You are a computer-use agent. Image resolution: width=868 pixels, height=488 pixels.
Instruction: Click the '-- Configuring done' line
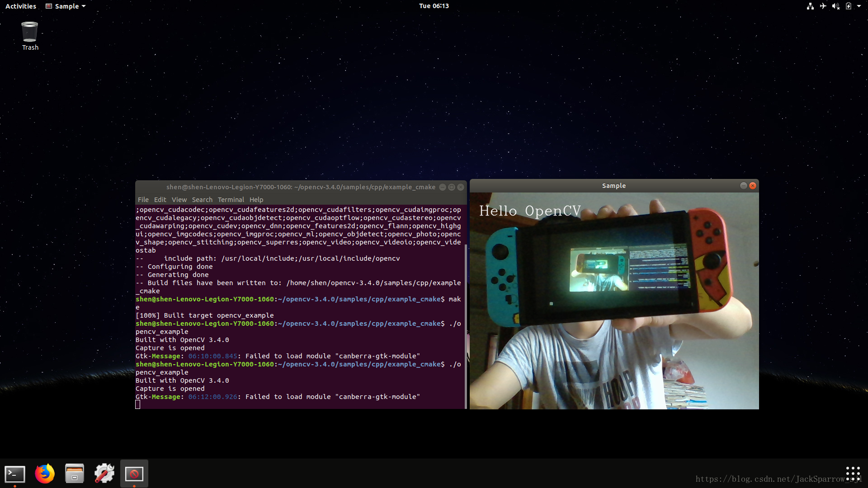pyautogui.click(x=174, y=267)
